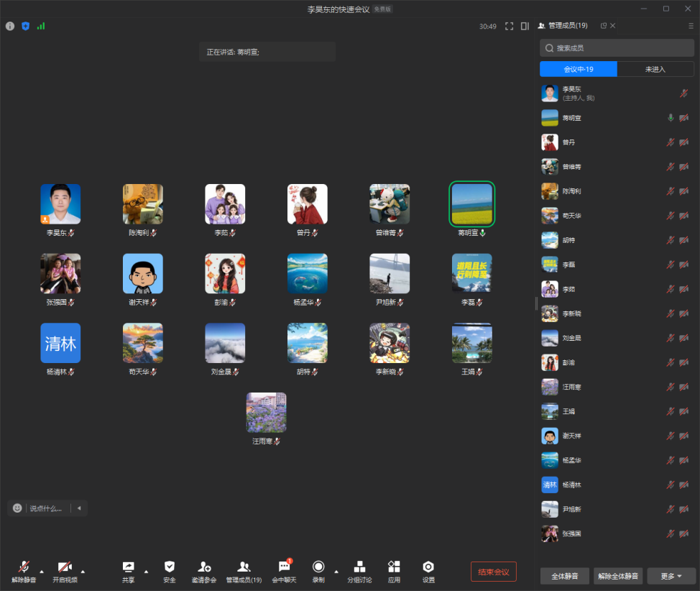
Task: Click the blue security shield icon
Action: click(25, 26)
